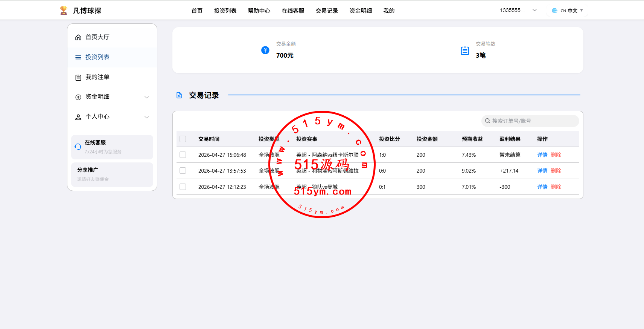The height and width of the screenshot is (329, 644).
Task: Click the list icon beside 投资列表
Action: coord(78,57)
